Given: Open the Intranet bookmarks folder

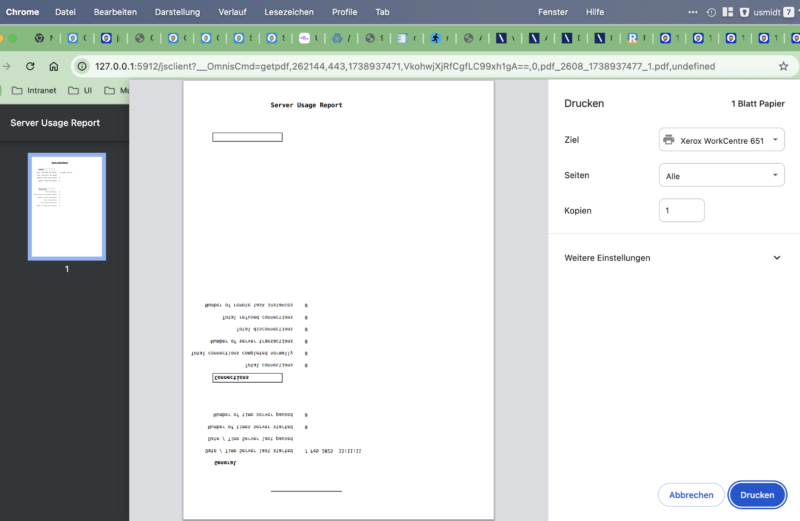Looking at the screenshot, I should pos(36,91).
